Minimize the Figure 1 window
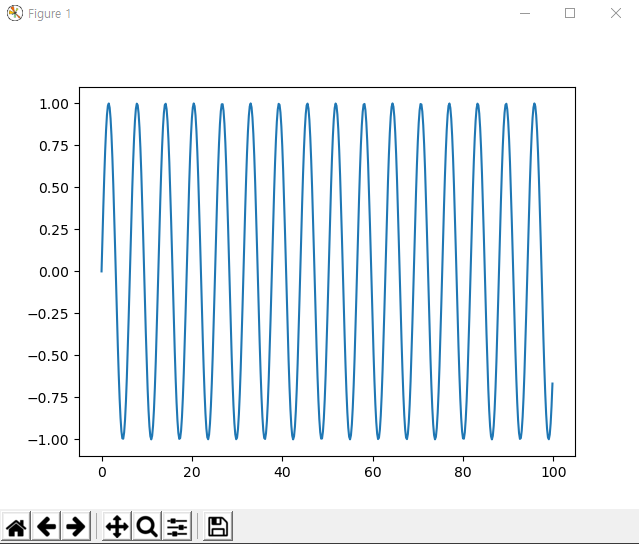 click(525, 13)
